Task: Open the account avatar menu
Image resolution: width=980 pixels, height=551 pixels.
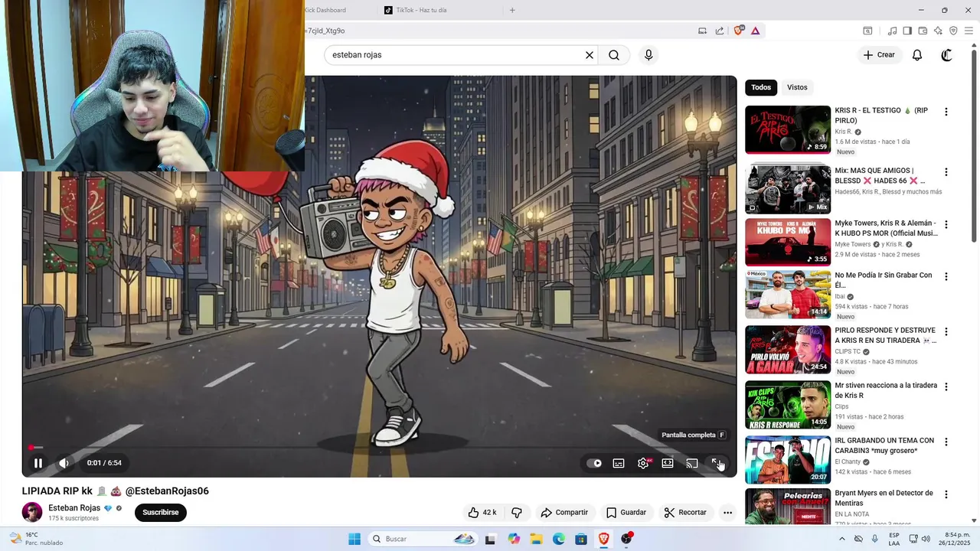Action: point(947,55)
